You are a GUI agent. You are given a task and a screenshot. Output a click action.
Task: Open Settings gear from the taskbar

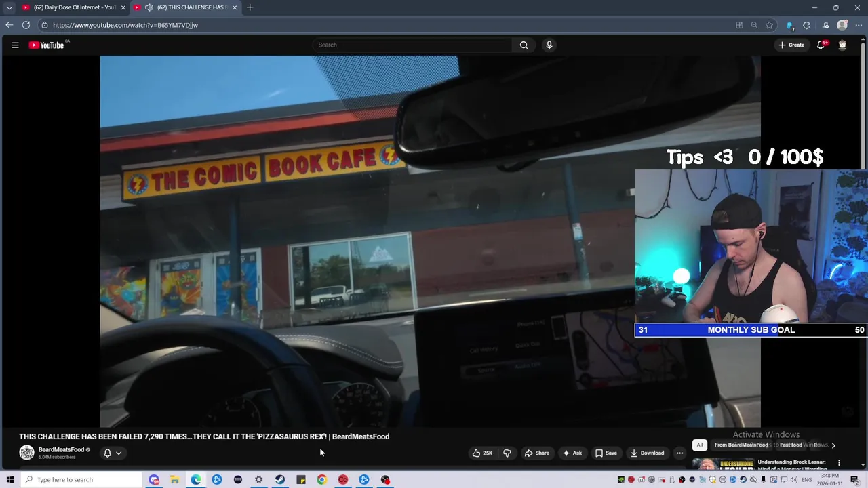(x=259, y=480)
